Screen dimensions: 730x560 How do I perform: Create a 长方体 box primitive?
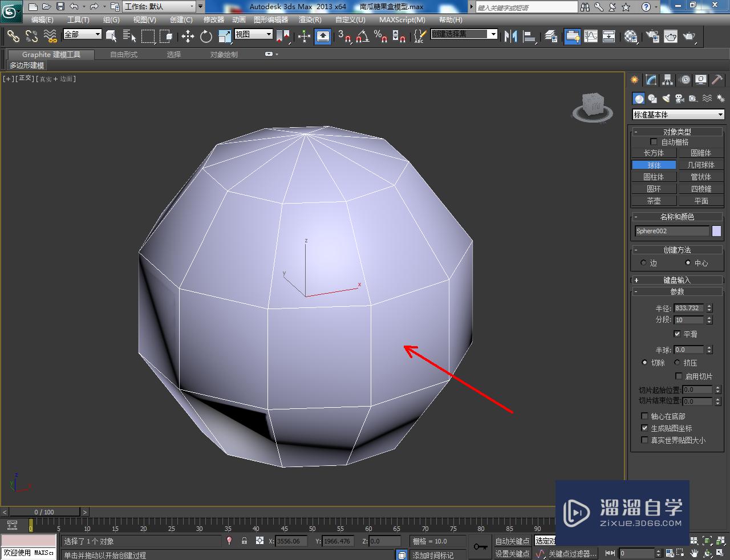(654, 153)
